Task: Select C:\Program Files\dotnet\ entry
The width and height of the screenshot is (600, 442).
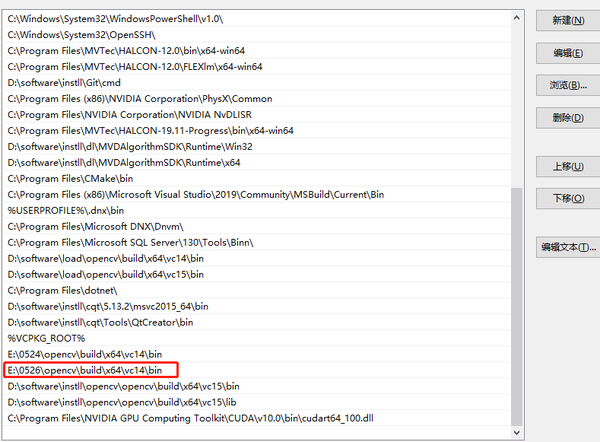Action: pos(257,290)
